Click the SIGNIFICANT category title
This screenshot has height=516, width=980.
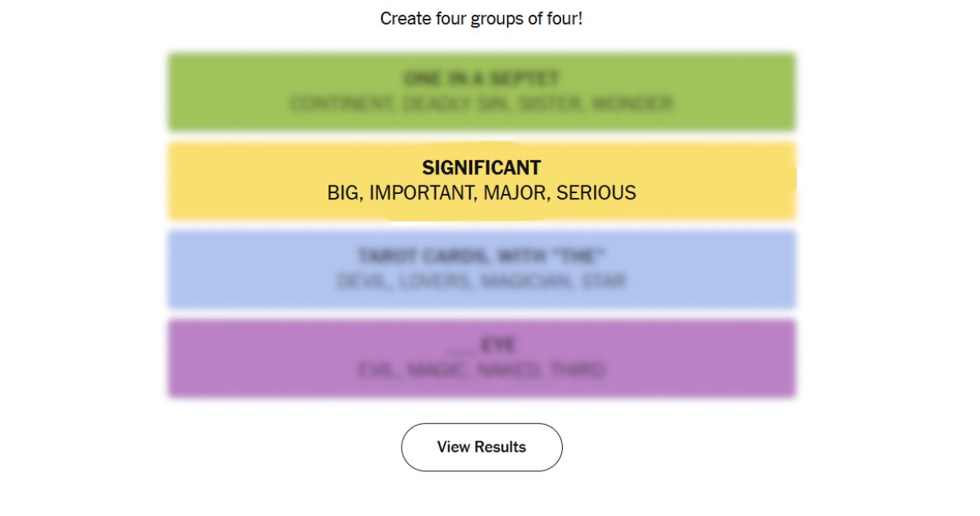coord(481,167)
